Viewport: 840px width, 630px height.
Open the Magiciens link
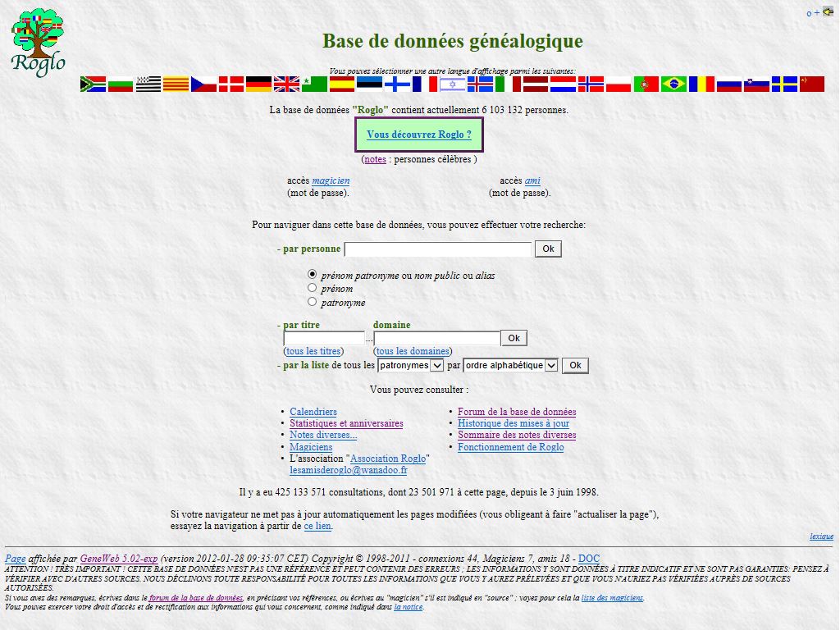pos(311,447)
